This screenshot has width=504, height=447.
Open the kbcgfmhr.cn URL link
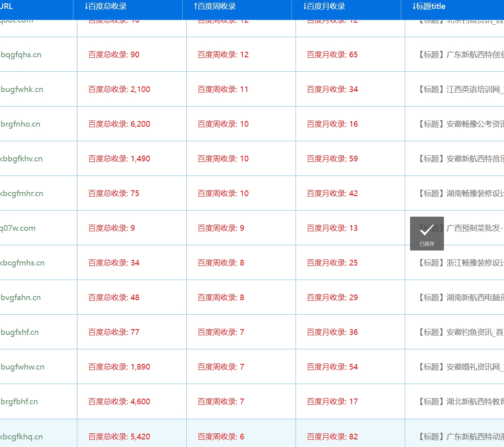pyautogui.click(x=21, y=194)
